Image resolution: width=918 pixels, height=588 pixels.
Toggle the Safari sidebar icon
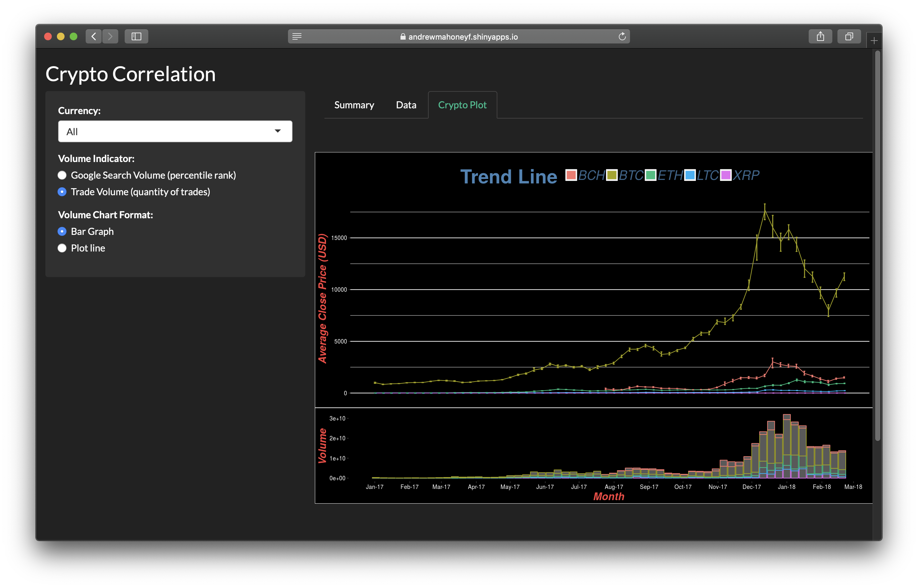(136, 37)
